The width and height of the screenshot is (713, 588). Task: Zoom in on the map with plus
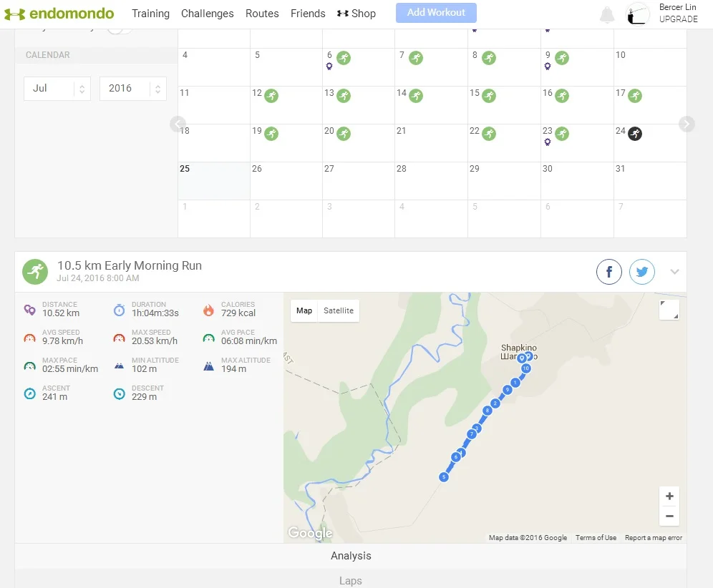pyautogui.click(x=669, y=496)
